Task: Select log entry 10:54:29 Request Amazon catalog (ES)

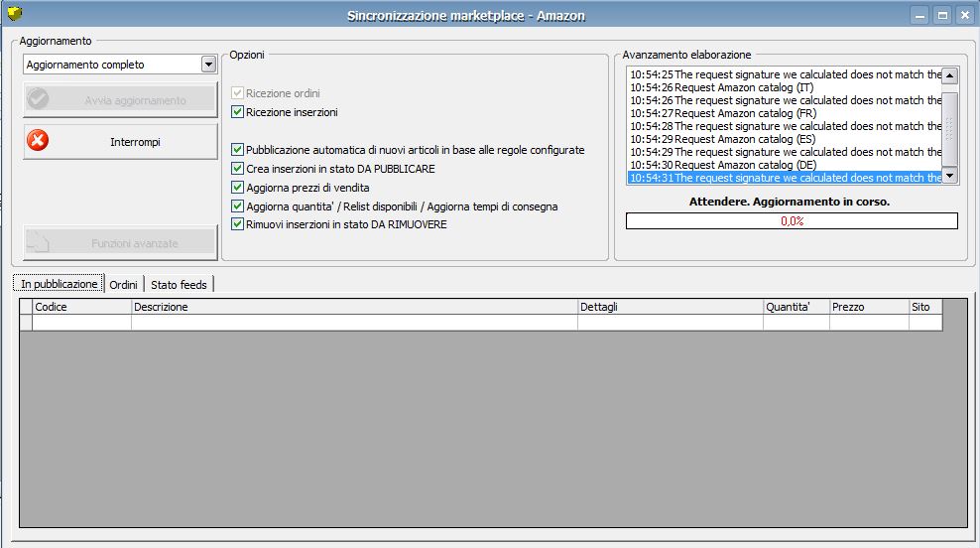Action: click(785, 139)
